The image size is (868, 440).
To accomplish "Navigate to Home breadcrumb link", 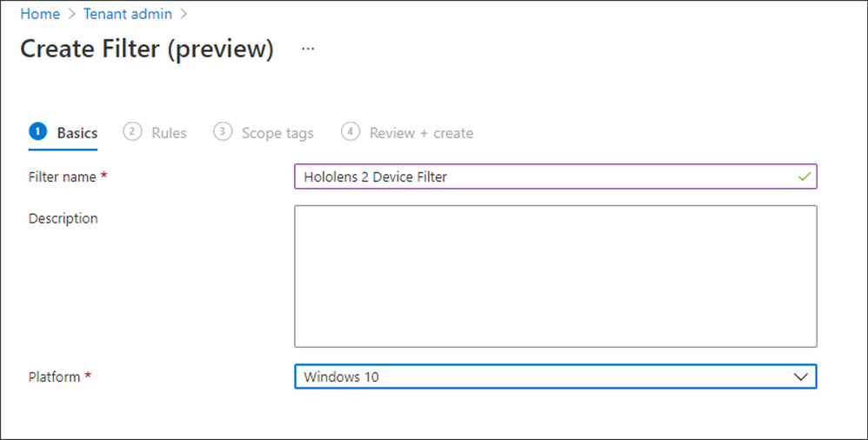I will click(x=40, y=14).
